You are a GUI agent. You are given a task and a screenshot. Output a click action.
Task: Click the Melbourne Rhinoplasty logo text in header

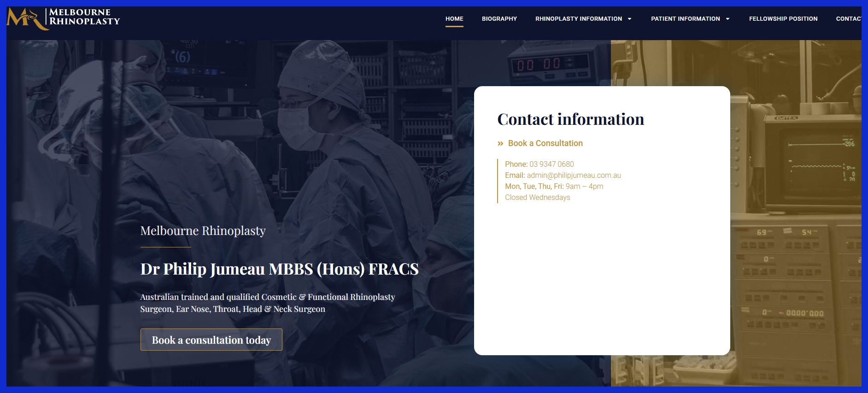(x=84, y=17)
